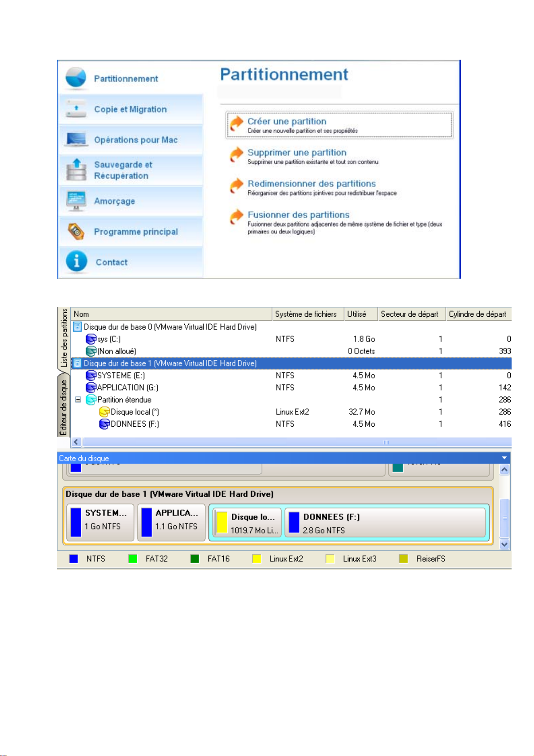Image resolution: width=534 pixels, height=756 pixels.
Task: Open the Partitionnement menu item
Action: [x=130, y=78]
